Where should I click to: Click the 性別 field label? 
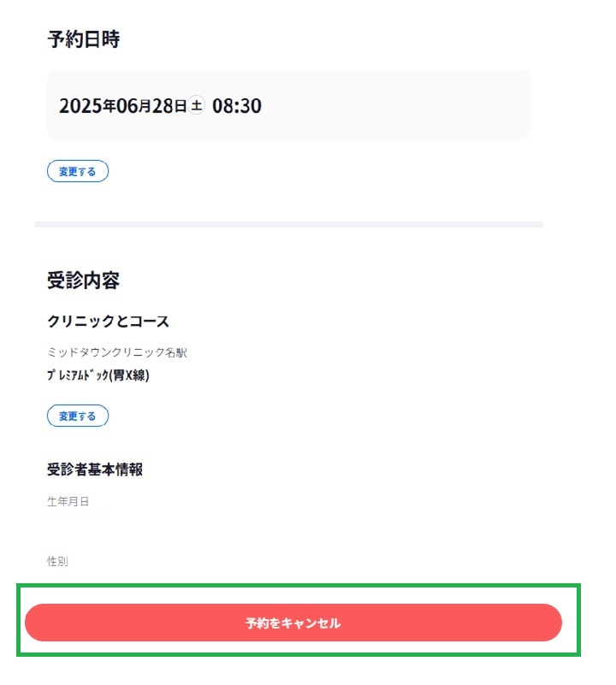(x=57, y=561)
